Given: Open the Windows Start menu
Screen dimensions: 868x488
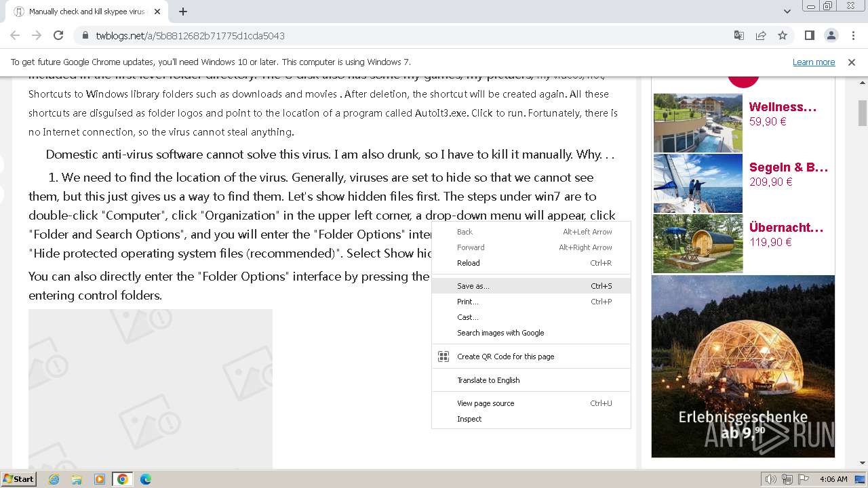Looking at the screenshot, I should [18, 479].
